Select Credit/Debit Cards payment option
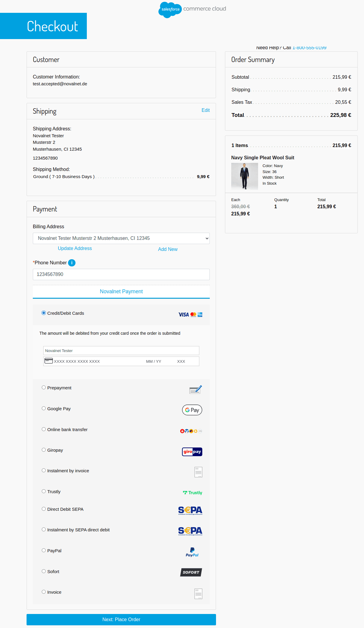The width and height of the screenshot is (364, 628). 44,313
